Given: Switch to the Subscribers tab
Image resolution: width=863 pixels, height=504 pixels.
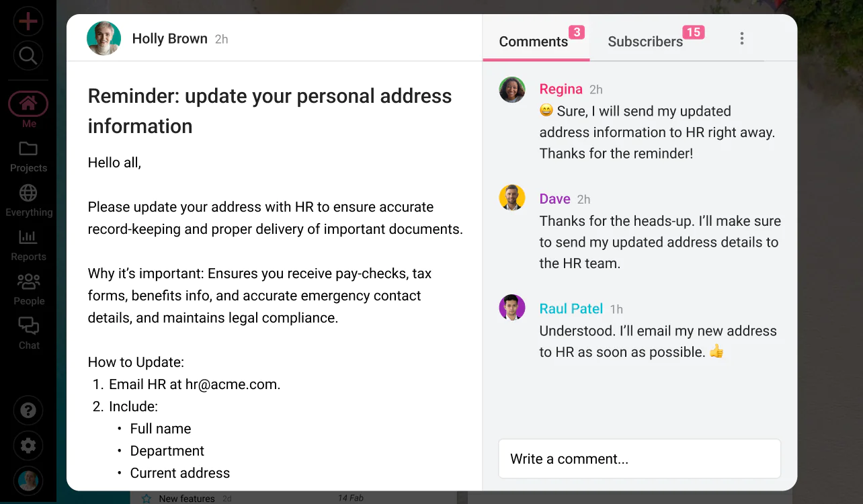Looking at the screenshot, I should (645, 42).
